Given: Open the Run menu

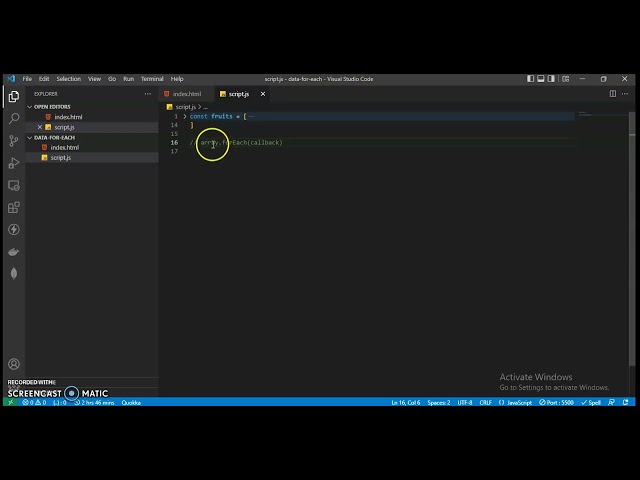Looking at the screenshot, I should 129,79.
